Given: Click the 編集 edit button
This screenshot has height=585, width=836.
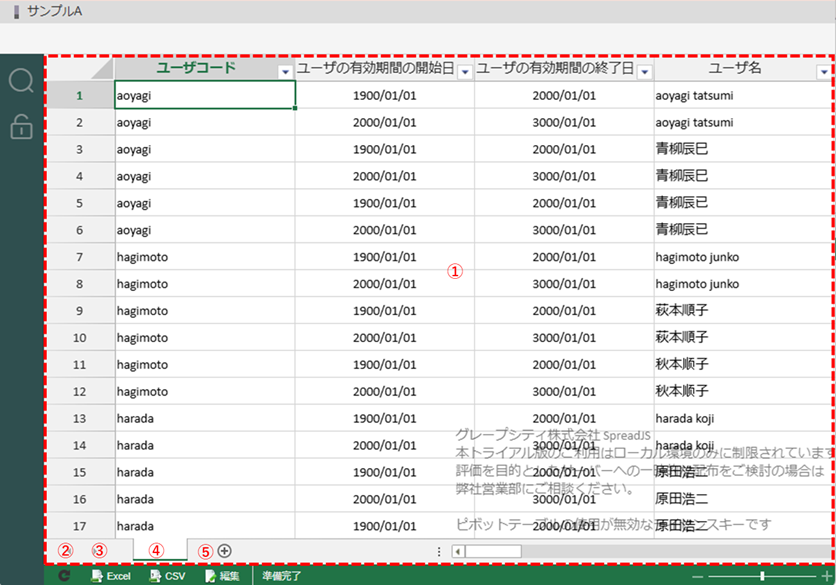Looking at the screenshot, I should [x=222, y=576].
